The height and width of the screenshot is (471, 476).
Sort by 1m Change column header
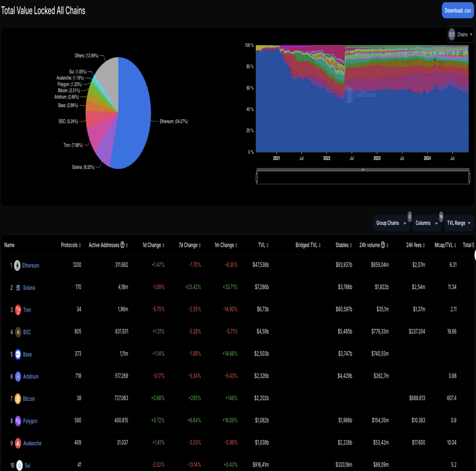tap(226, 245)
